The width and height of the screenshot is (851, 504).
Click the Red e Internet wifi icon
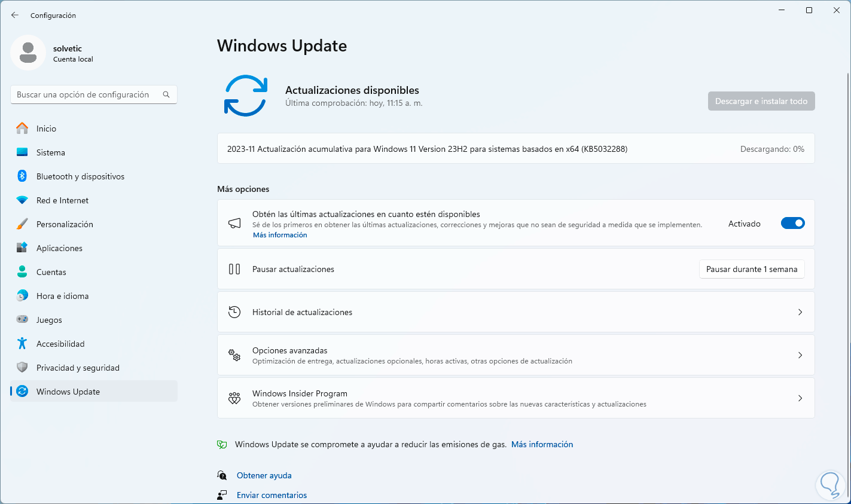22,200
